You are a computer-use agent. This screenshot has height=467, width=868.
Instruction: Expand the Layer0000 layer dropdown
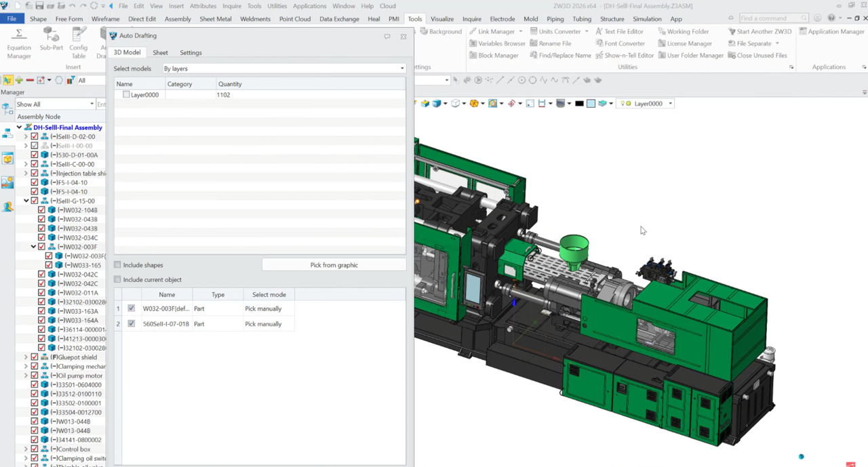coord(670,104)
